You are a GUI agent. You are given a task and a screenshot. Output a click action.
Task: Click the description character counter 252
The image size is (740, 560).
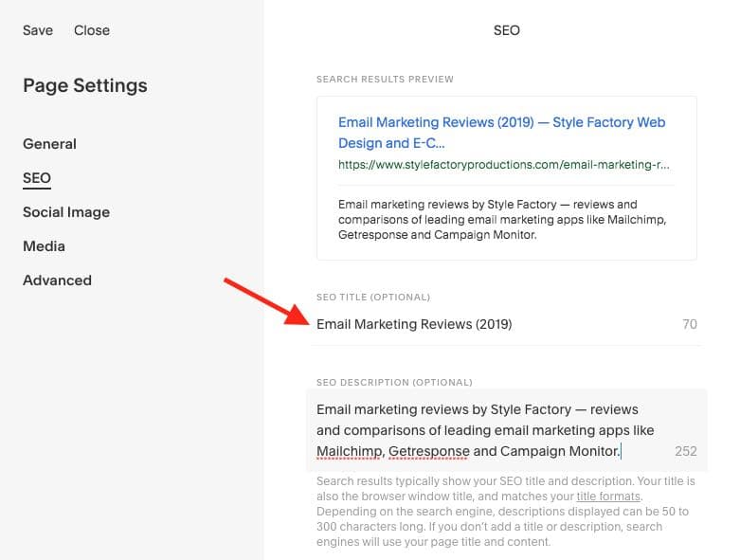point(685,451)
